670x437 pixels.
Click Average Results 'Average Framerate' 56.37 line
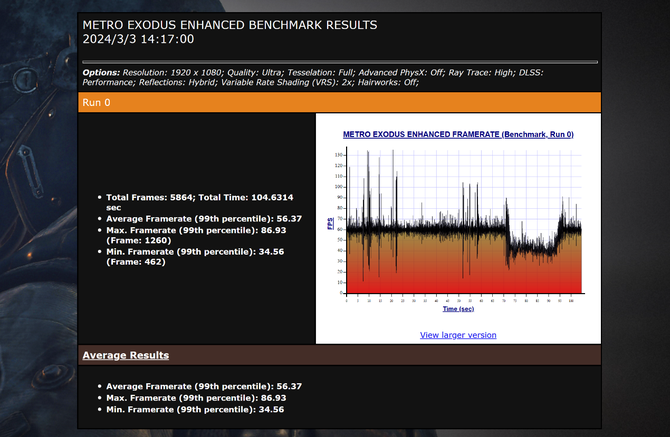click(204, 386)
